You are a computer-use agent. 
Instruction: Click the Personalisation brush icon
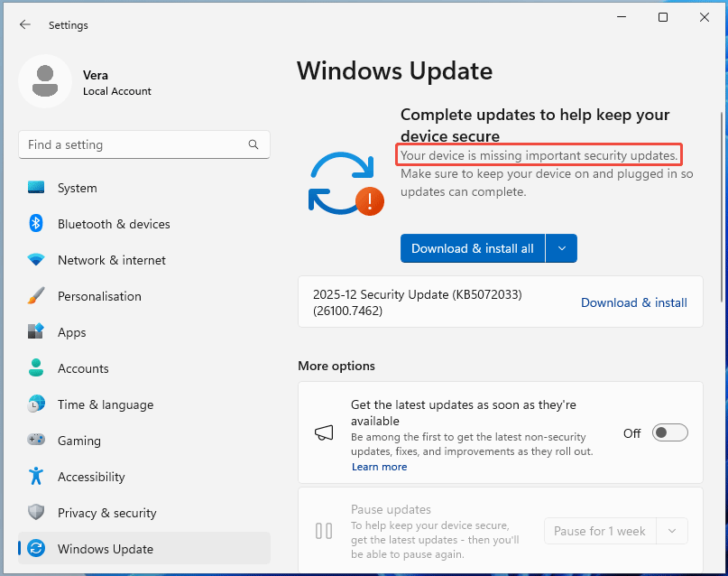click(36, 296)
